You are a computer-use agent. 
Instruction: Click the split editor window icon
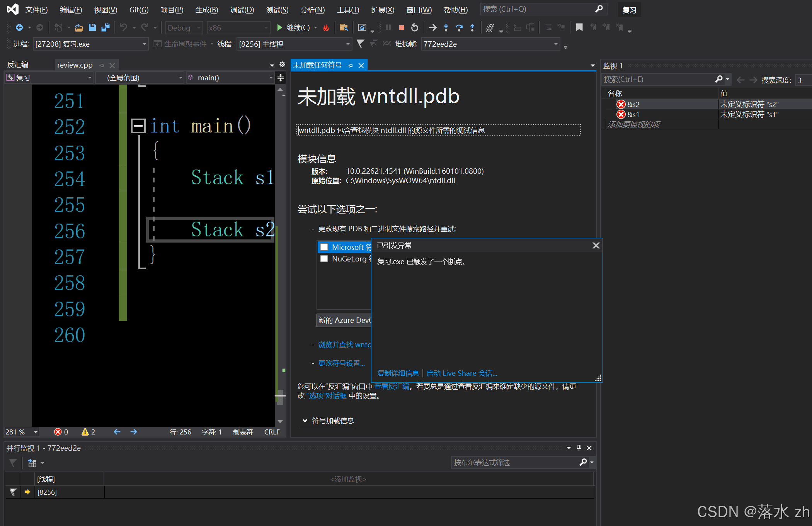[281, 78]
